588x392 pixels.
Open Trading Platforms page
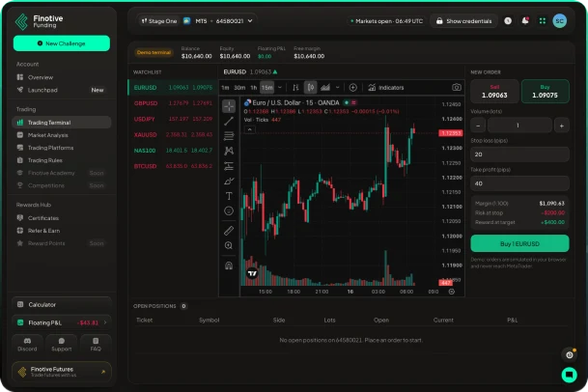tap(62, 148)
